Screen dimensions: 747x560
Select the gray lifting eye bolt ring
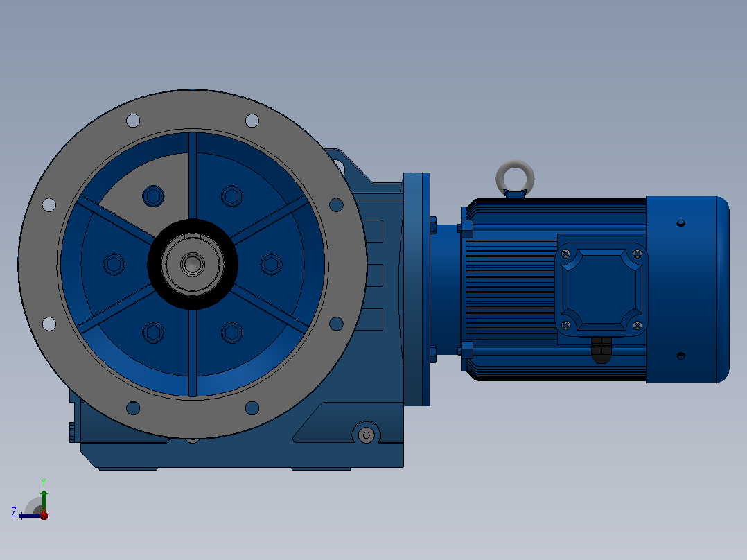(x=515, y=177)
